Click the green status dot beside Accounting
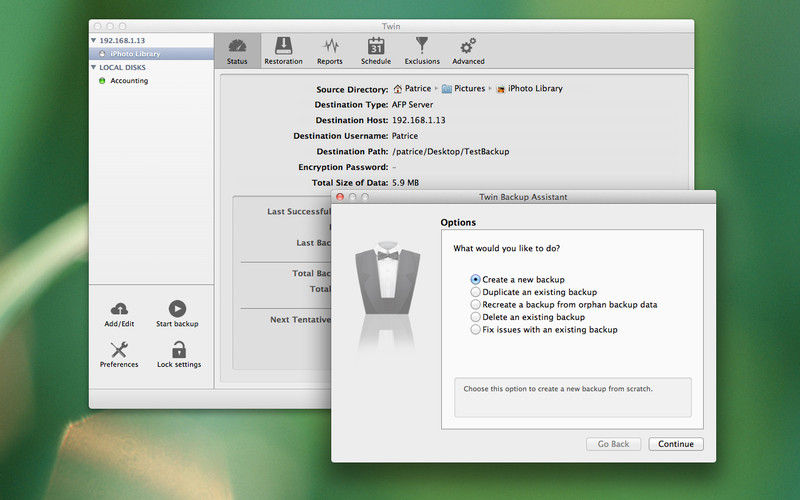Screen dimensions: 800x500 click(102, 81)
